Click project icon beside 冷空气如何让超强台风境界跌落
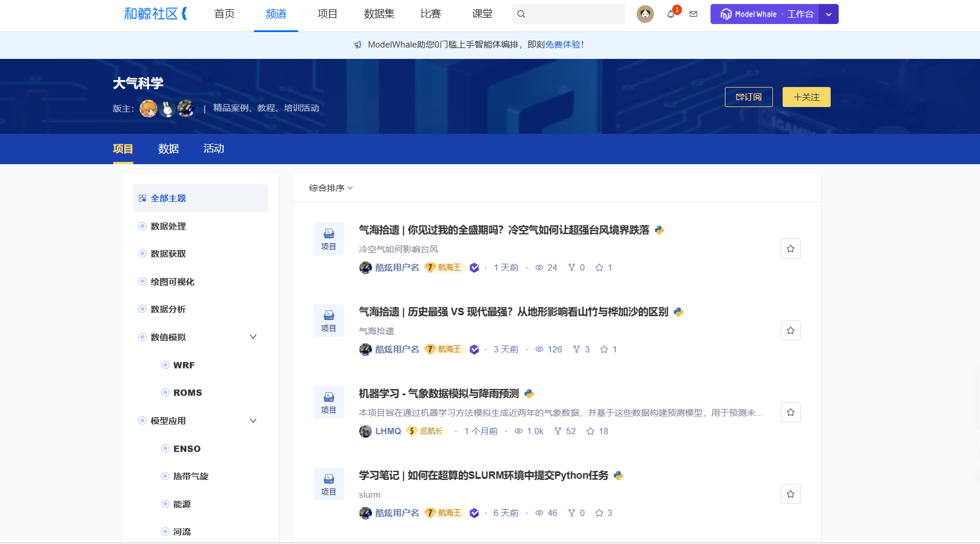The height and width of the screenshot is (544, 980). [328, 239]
